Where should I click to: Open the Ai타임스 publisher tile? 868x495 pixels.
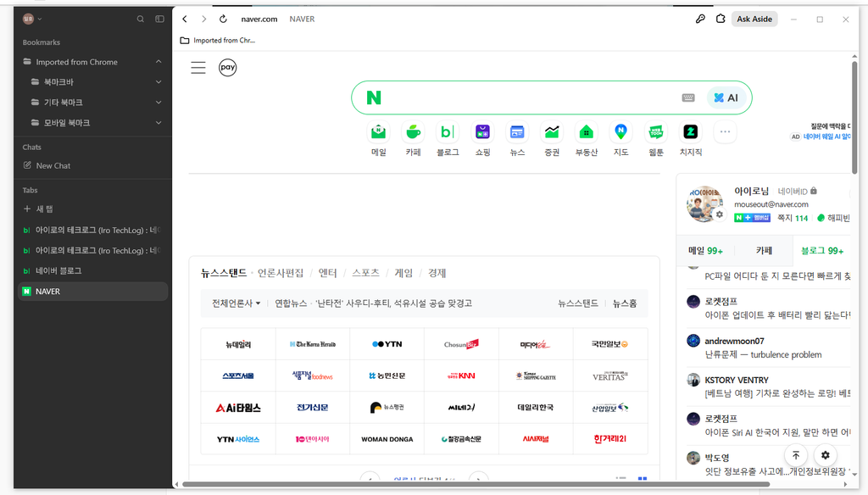pyautogui.click(x=238, y=408)
